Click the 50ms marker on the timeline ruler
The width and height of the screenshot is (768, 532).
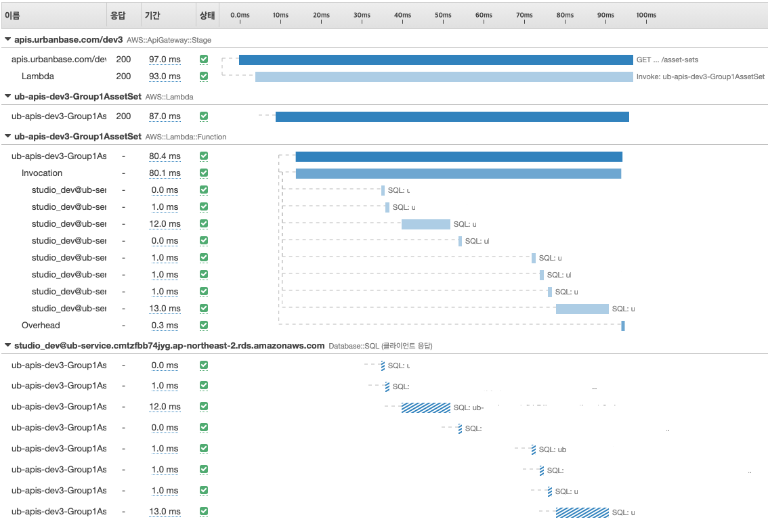[x=443, y=15]
